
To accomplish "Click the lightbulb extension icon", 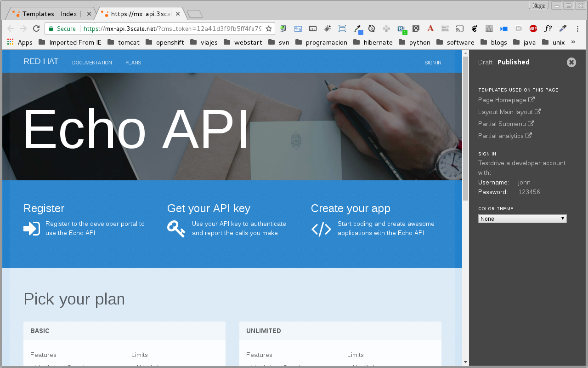I will pyautogui.click(x=416, y=29).
